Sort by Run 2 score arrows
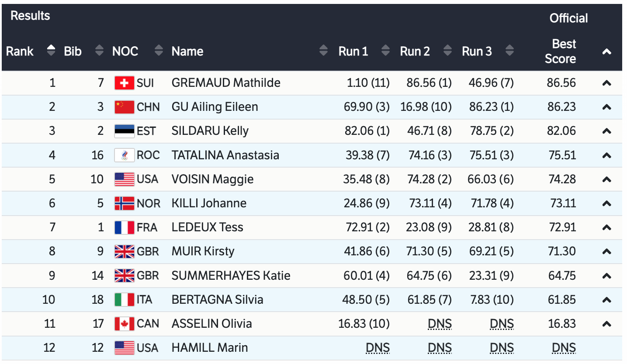 click(x=447, y=51)
